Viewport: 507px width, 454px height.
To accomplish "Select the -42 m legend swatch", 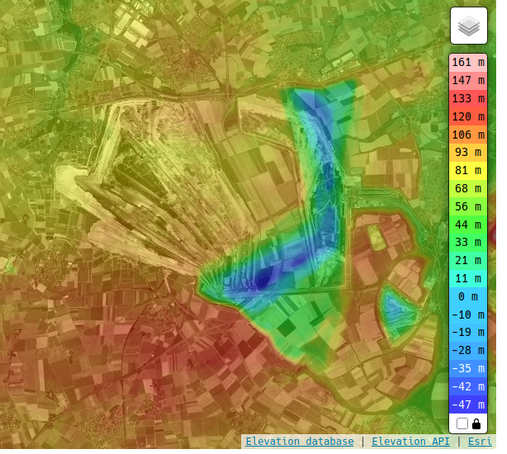I will click(x=468, y=387).
